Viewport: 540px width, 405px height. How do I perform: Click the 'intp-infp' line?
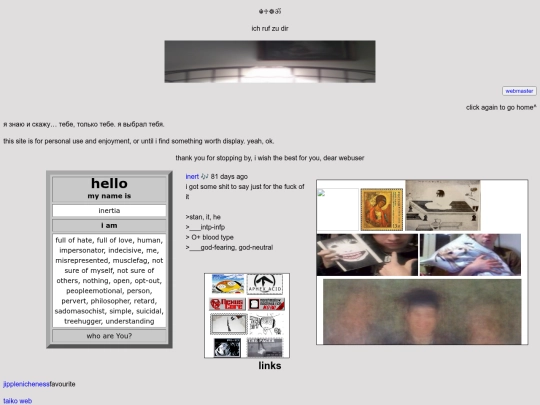(205, 227)
